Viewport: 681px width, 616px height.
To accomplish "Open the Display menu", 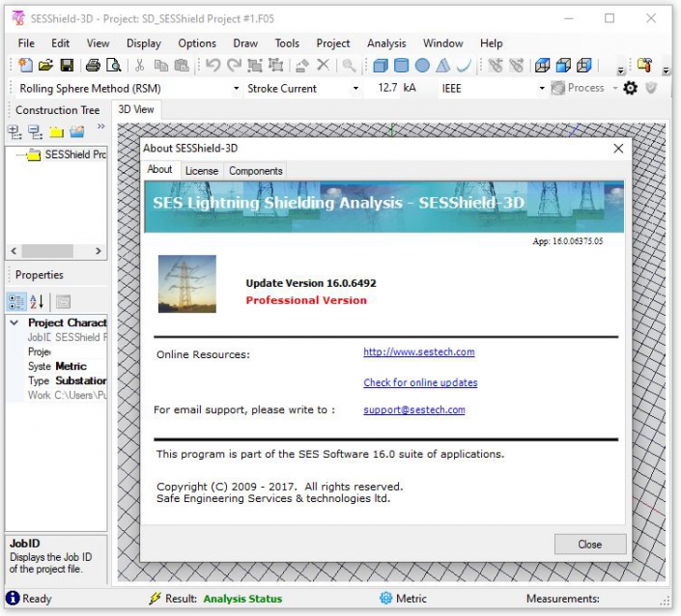I will [144, 43].
